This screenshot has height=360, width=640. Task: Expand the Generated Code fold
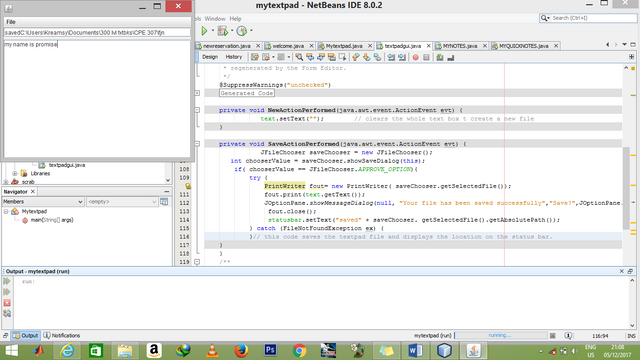tap(197, 93)
